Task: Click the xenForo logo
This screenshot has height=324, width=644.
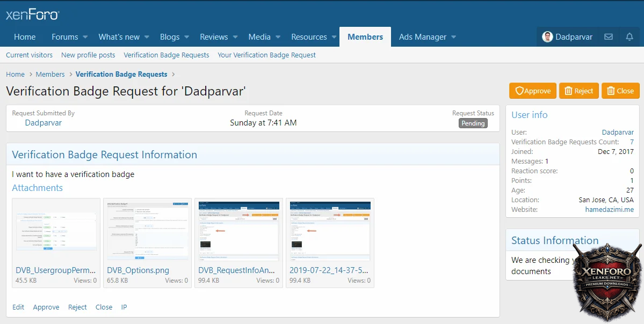Action: click(x=33, y=14)
